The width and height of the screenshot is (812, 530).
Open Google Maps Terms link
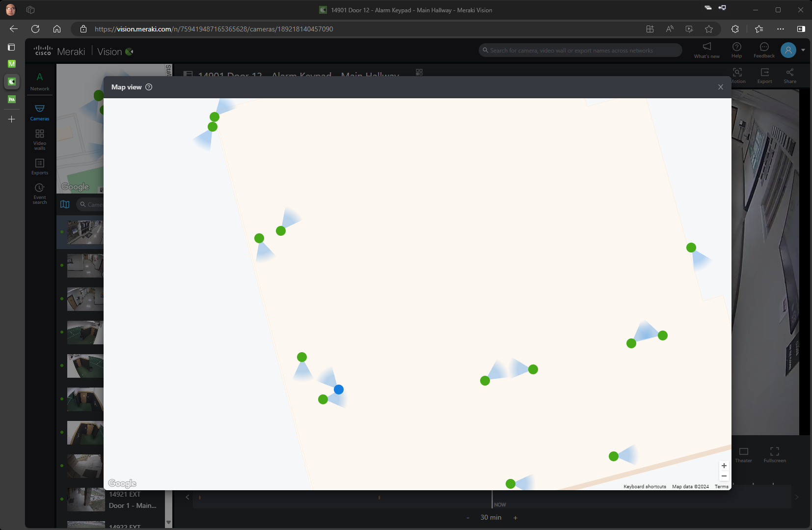pos(721,486)
